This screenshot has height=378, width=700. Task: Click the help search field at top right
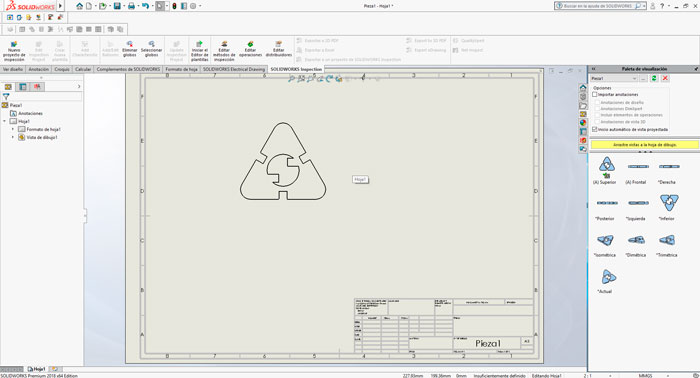coord(598,6)
